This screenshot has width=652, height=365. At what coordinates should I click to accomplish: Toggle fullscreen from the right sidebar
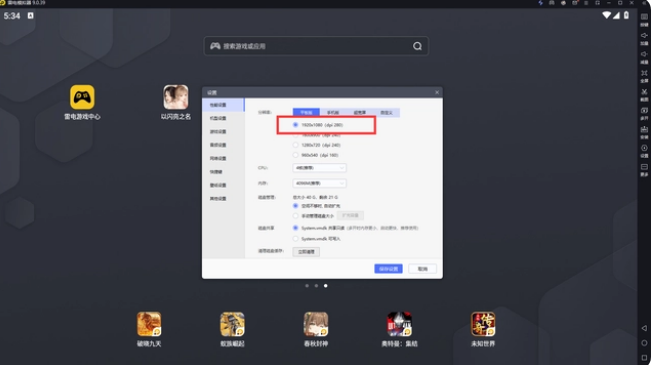click(x=644, y=76)
